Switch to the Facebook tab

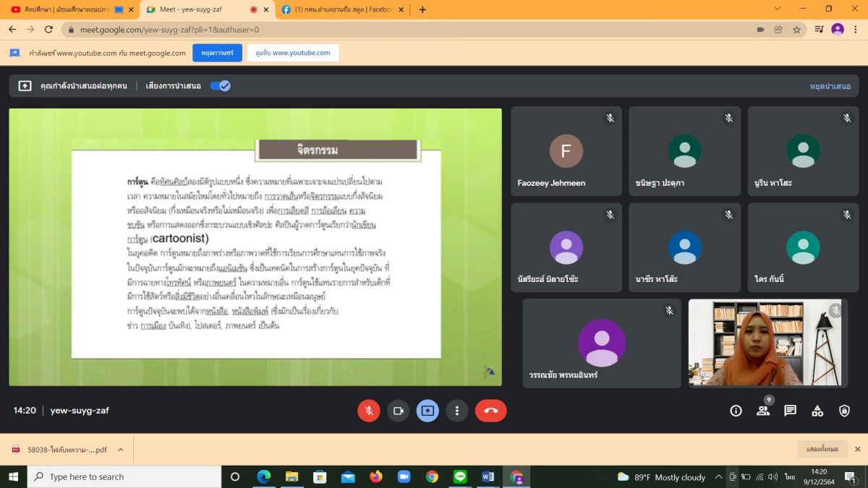coord(340,9)
